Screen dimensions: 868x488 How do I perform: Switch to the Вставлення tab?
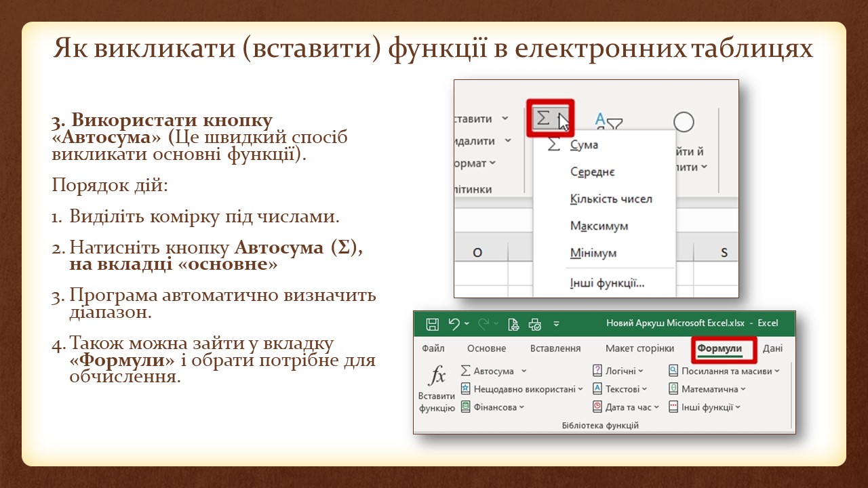555,348
